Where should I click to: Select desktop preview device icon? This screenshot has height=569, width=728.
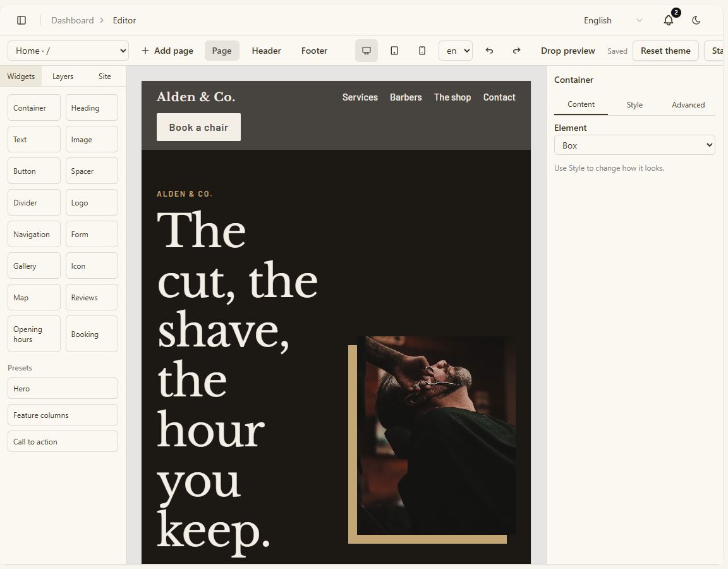[367, 51]
